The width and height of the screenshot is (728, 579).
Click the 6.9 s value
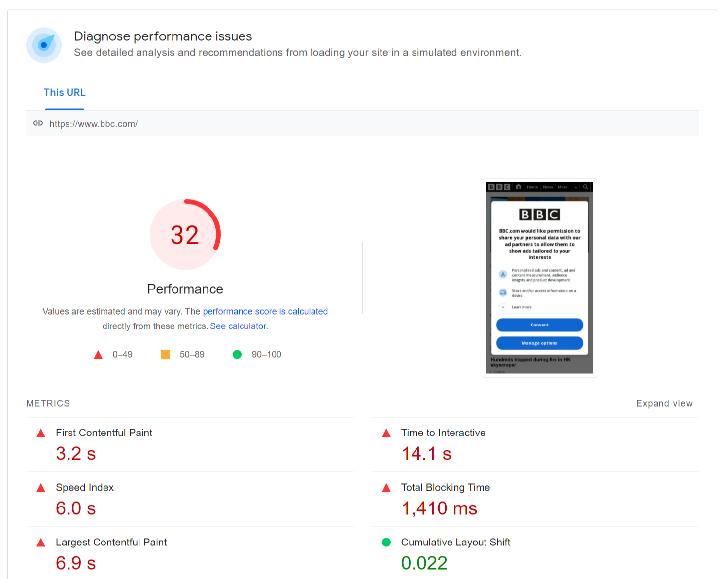click(x=76, y=563)
